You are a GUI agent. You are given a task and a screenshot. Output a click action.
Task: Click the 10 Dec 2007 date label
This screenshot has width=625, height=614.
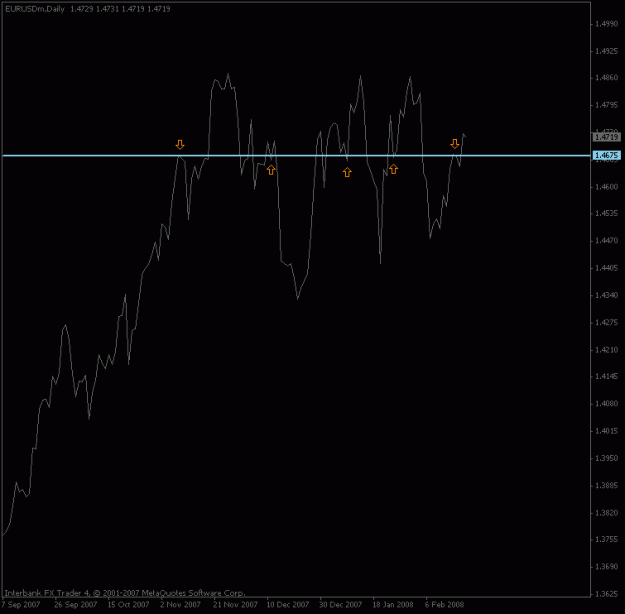[x=288, y=604]
